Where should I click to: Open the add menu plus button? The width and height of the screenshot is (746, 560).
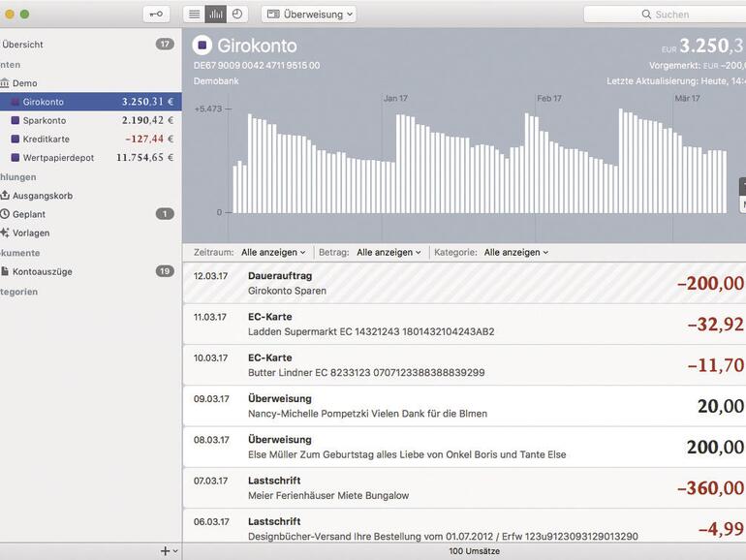click(x=169, y=551)
